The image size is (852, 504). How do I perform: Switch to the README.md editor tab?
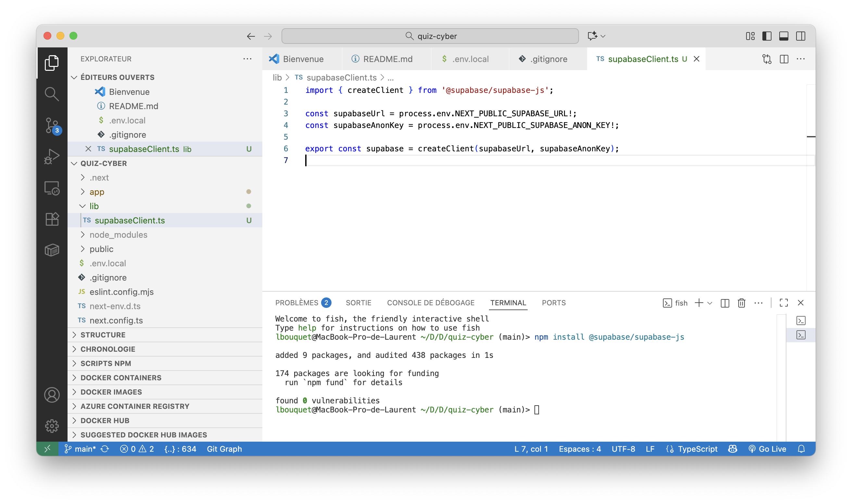tap(387, 59)
